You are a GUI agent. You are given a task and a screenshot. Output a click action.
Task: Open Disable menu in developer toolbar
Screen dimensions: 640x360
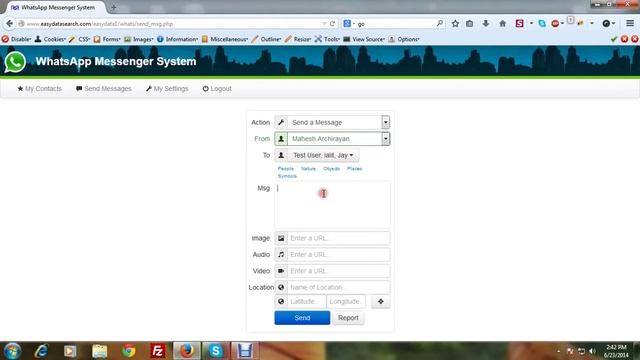[x=16, y=39]
